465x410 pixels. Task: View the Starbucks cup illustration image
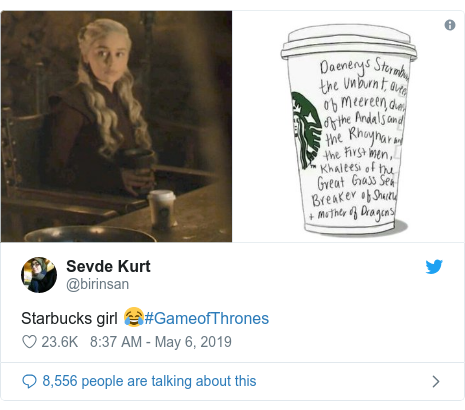[x=348, y=126]
